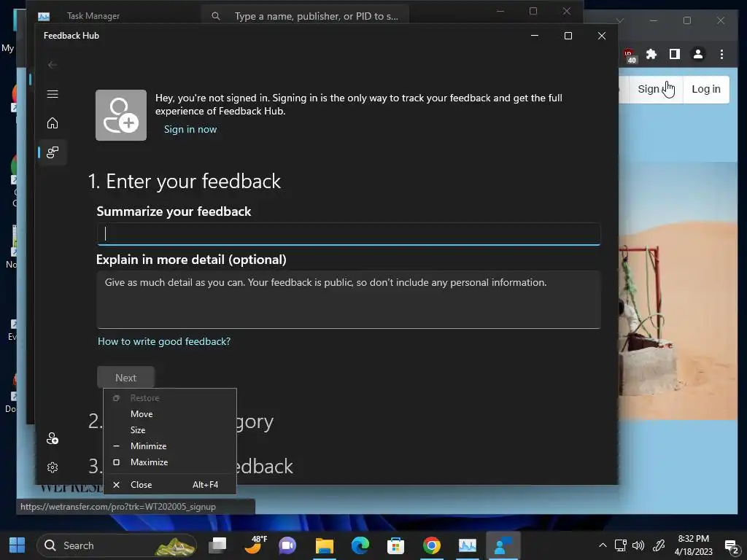Click add account icon in sidebar bottom
The width and height of the screenshot is (747, 560).
[53, 438]
